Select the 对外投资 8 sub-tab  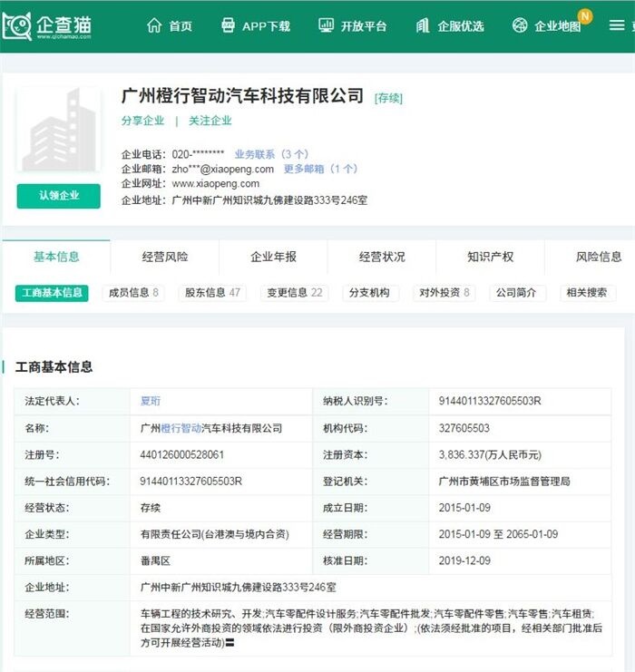444,293
